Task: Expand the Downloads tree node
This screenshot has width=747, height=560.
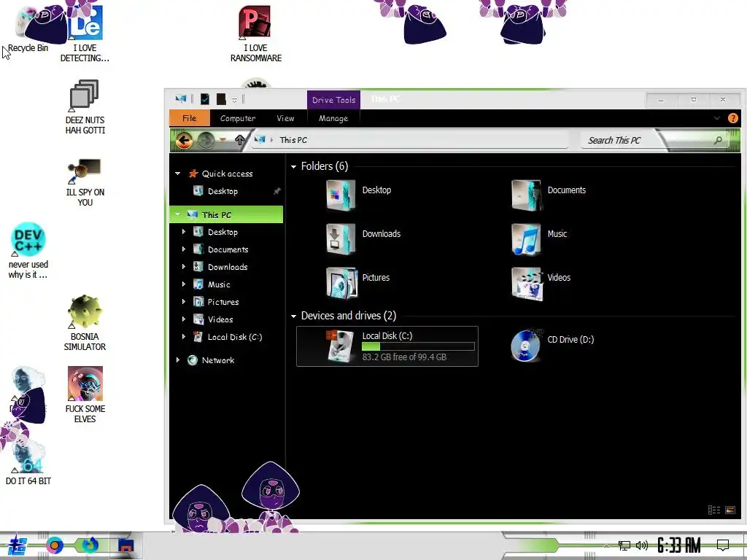Action: point(183,267)
